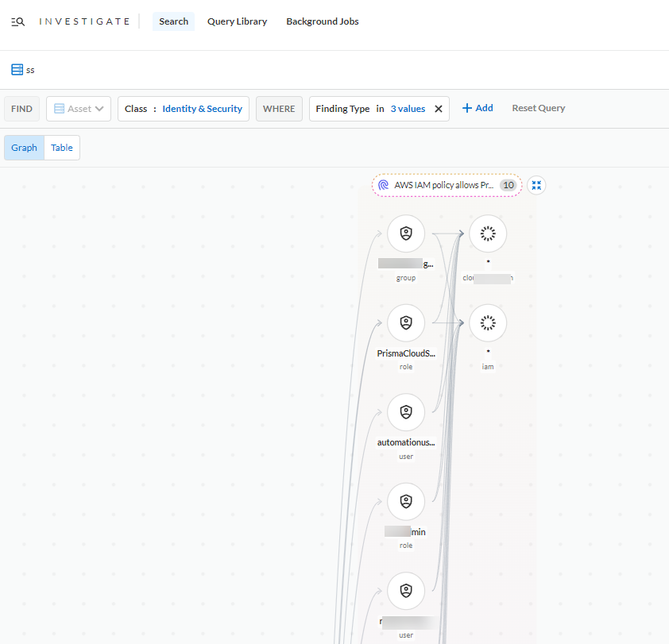
Task: Select the loading node above the 'clo…' label
Action: [488, 233]
